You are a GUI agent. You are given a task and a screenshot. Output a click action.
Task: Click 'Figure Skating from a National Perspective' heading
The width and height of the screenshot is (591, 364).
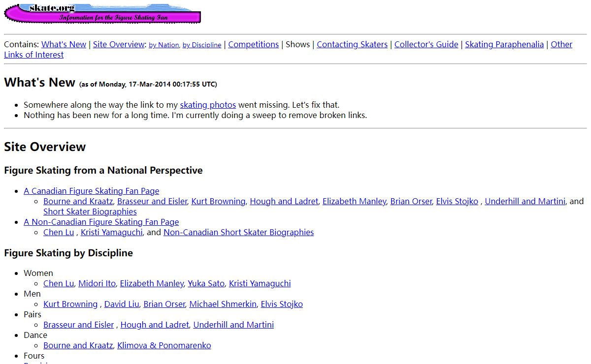(103, 170)
